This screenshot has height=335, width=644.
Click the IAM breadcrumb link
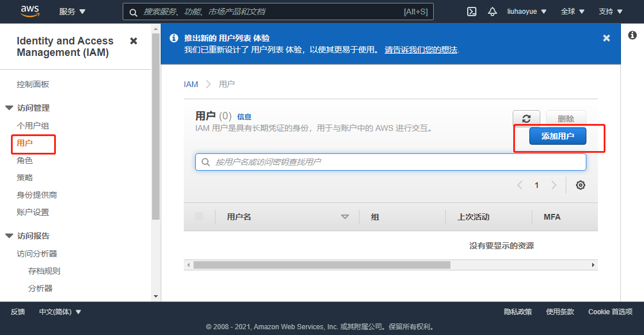tap(191, 84)
